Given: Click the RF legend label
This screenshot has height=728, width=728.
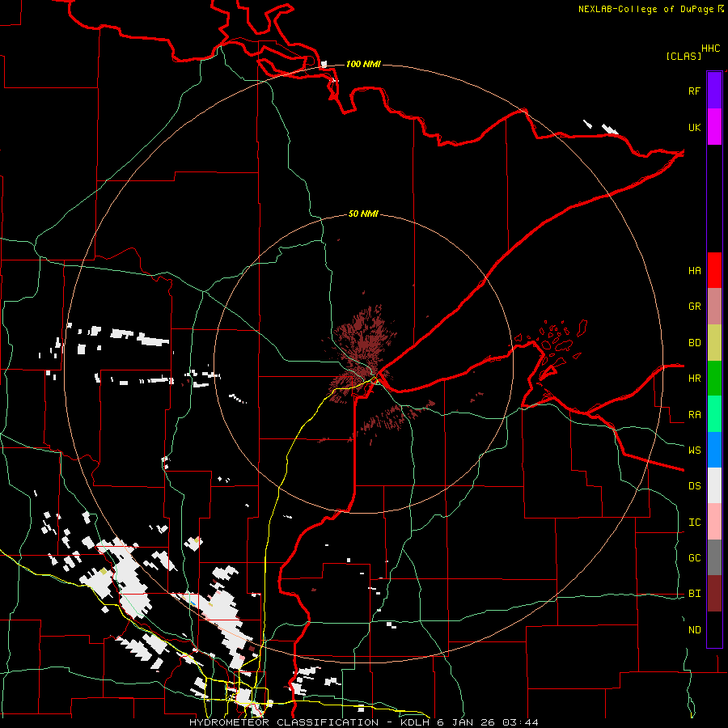Looking at the screenshot, I should tap(694, 91).
